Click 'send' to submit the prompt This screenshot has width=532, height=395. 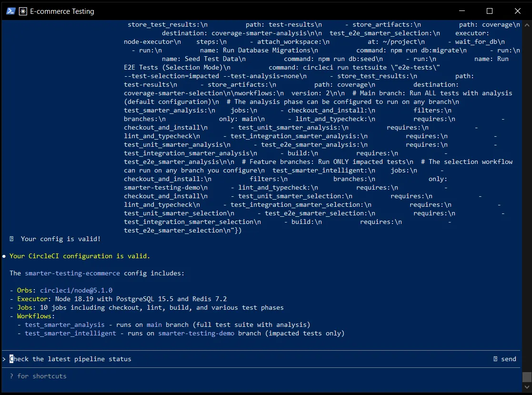pos(509,359)
